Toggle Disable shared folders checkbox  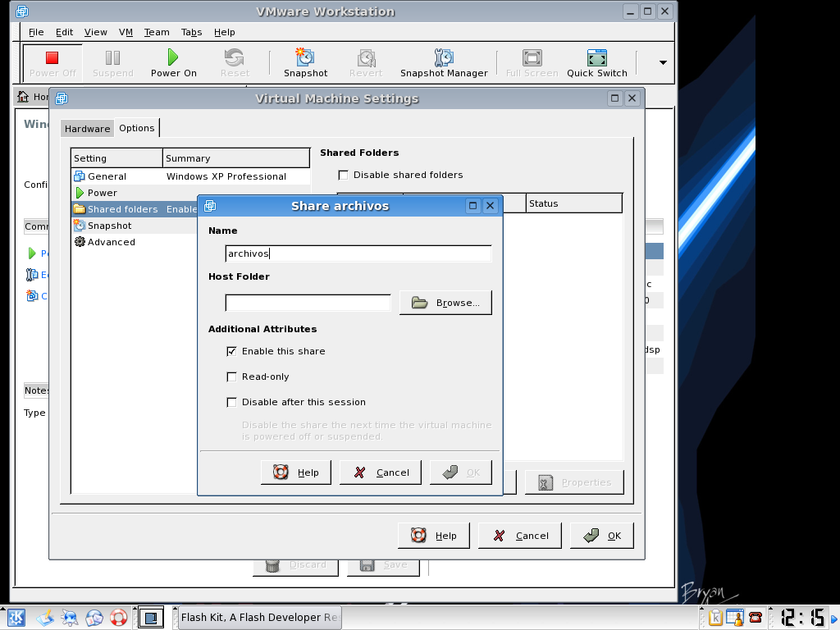[344, 176]
